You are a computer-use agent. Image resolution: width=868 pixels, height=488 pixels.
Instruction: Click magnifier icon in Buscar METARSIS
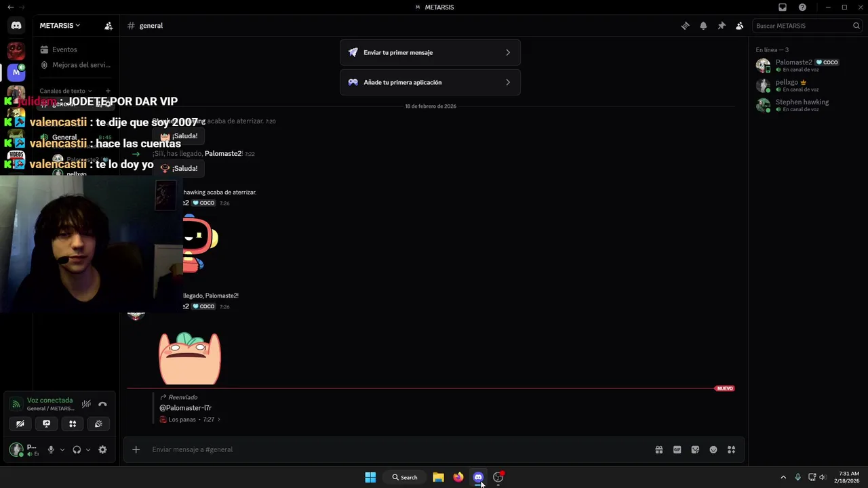pos(856,26)
